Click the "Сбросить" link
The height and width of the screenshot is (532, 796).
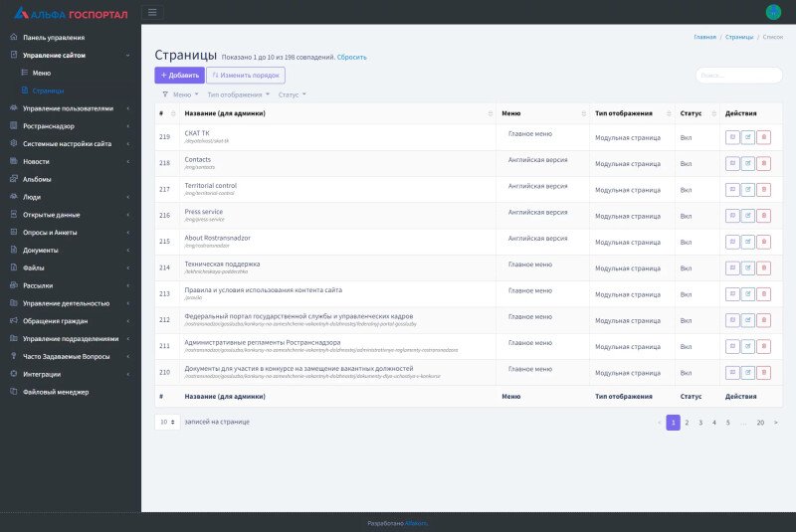pos(351,57)
